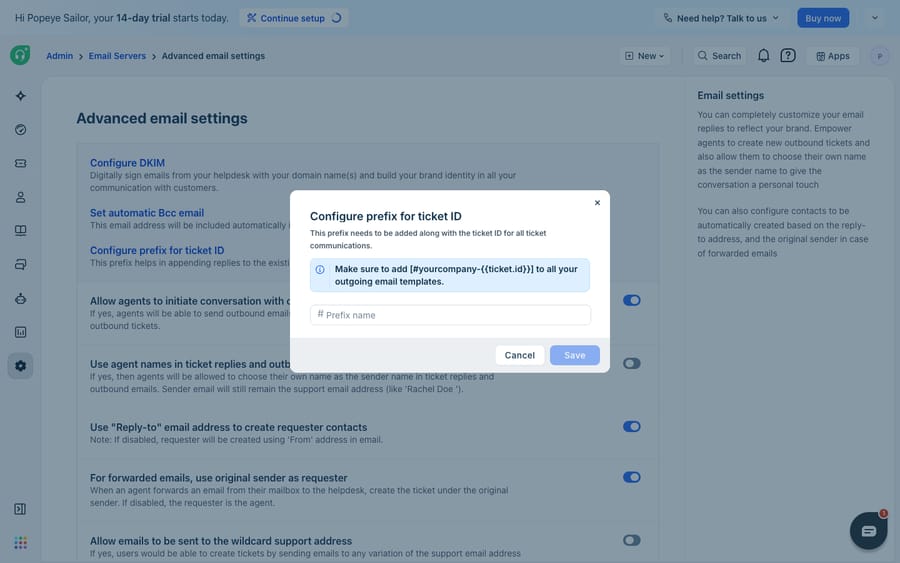Click Continue setup in trial banner
This screenshot has height=563, width=900.
point(293,18)
